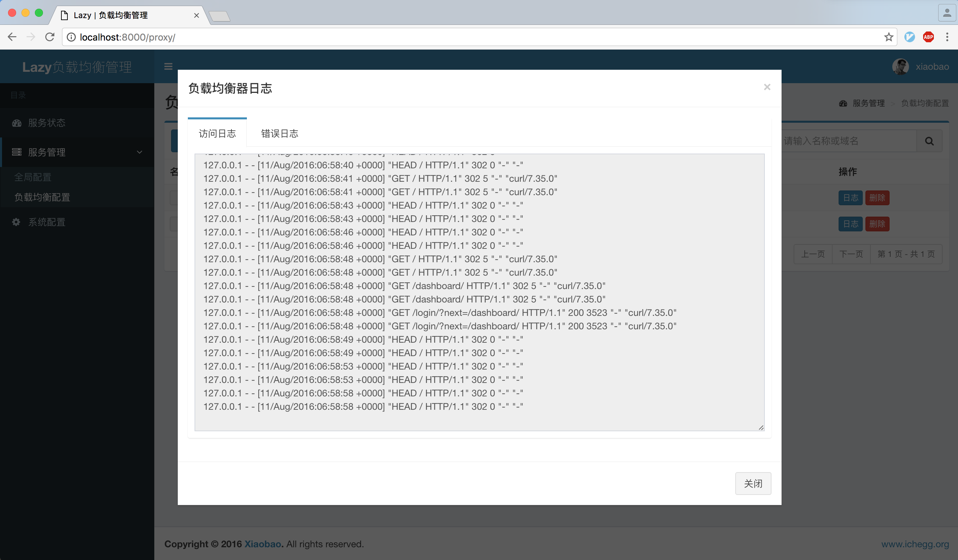Click the first row's 删除 button
Image resolution: width=958 pixels, height=560 pixels.
(x=877, y=198)
